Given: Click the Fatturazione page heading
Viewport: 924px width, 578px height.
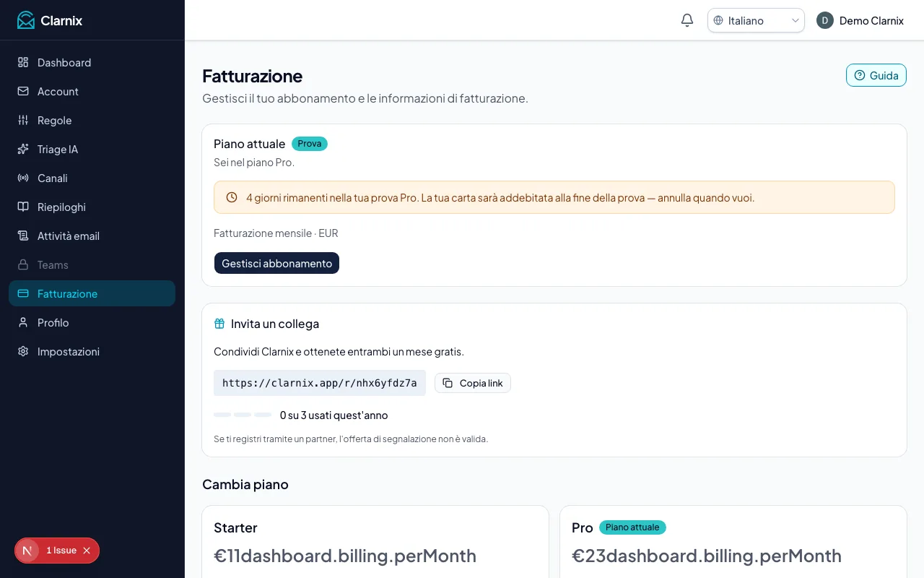Looking at the screenshot, I should point(252,76).
